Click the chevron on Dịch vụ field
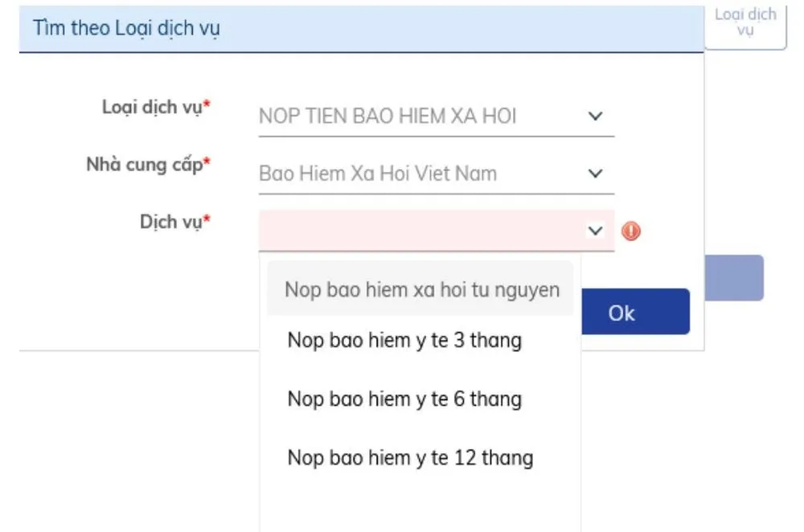Viewport: 804px width, 532px height. pos(595,231)
